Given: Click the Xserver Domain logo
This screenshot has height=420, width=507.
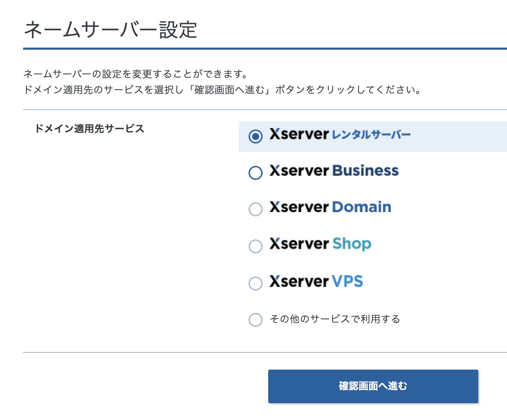Looking at the screenshot, I should [x=330, y=207].
